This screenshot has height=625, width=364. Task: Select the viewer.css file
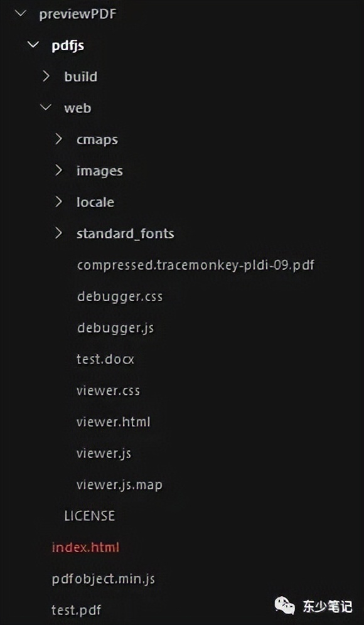108,390
